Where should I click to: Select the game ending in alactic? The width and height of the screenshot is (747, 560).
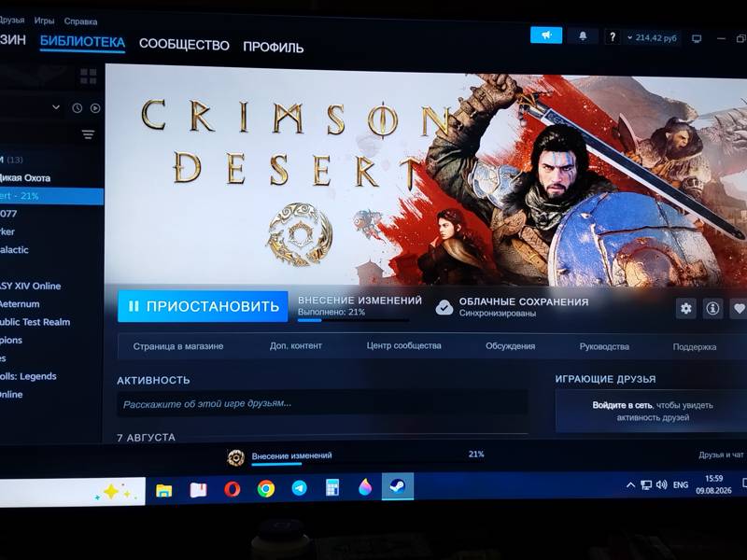(x=51, y=249)
